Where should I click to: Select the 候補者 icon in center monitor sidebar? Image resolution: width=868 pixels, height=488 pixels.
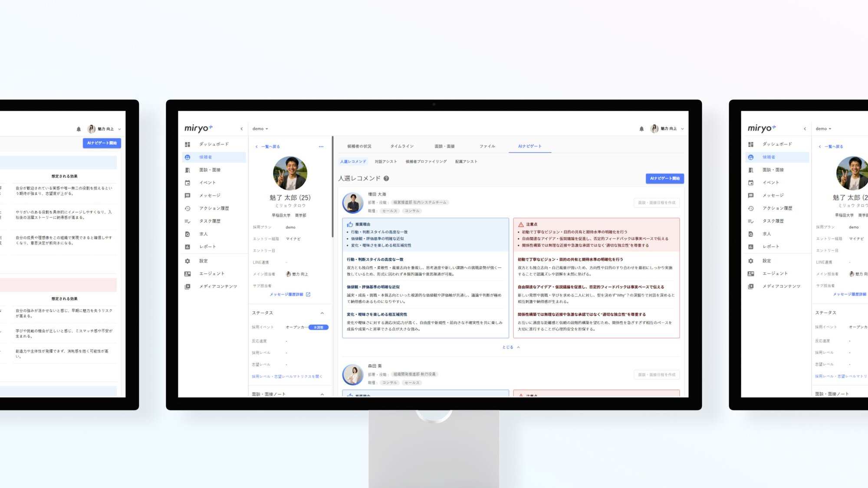tap(187, 157)
